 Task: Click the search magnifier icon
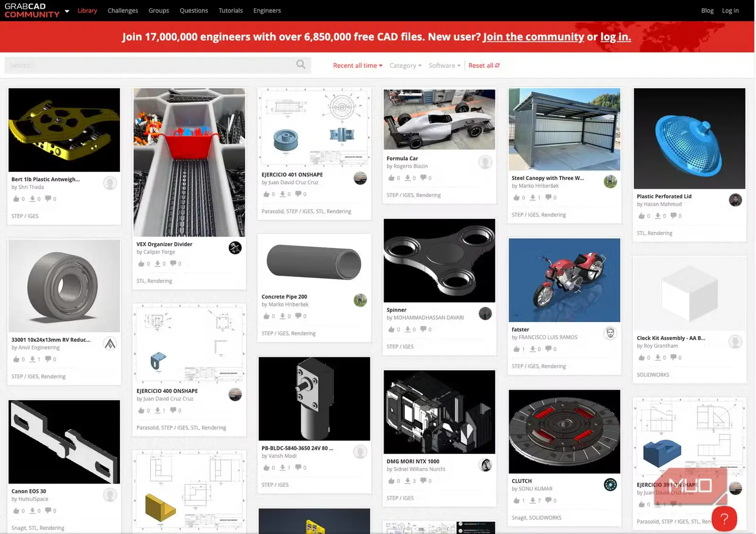301,64
